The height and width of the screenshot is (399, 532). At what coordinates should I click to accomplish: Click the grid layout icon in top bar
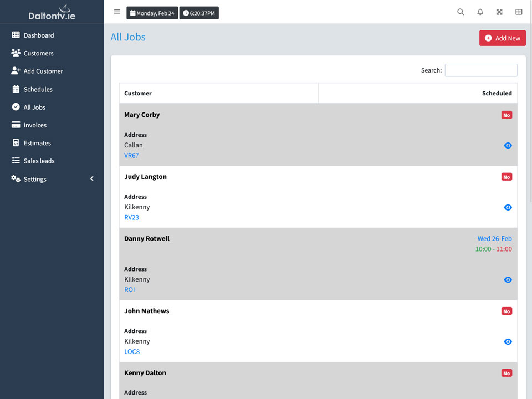(x=519, y=12)
